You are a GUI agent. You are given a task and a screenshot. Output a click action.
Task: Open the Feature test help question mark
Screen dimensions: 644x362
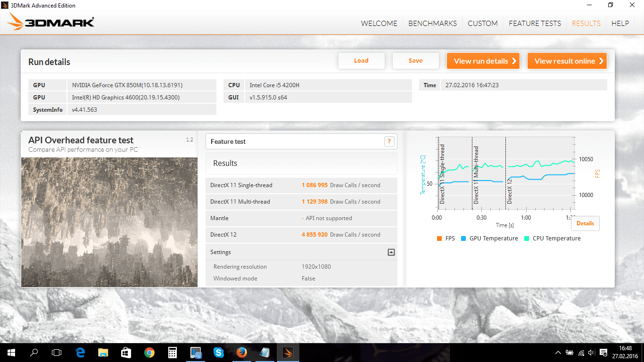pos(389,141)
